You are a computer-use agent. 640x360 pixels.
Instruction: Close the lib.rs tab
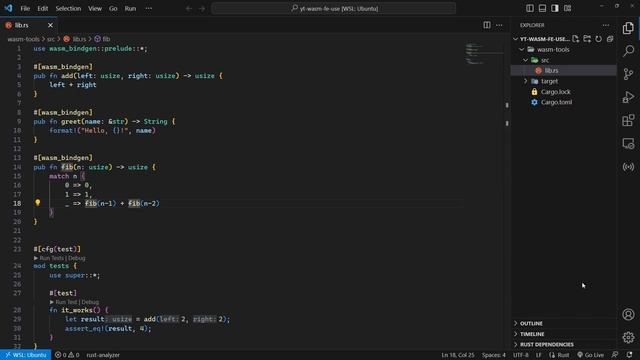coord(50,25)
